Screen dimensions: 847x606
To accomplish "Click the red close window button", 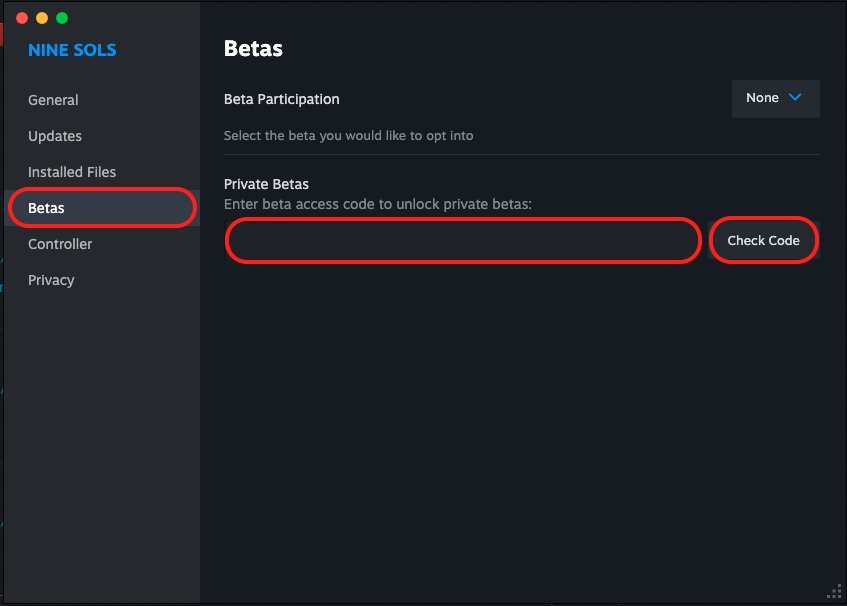I will pyautogui.click(x=22, y=18).
